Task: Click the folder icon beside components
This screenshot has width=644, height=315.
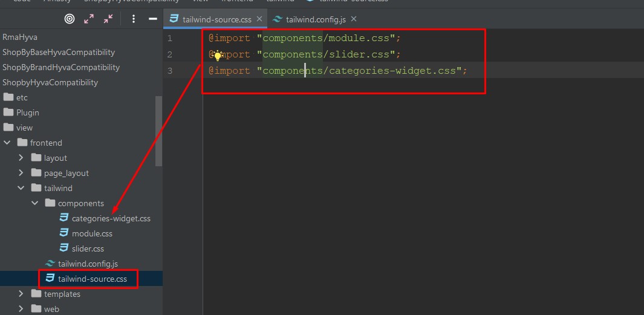Action: [50, 203]
